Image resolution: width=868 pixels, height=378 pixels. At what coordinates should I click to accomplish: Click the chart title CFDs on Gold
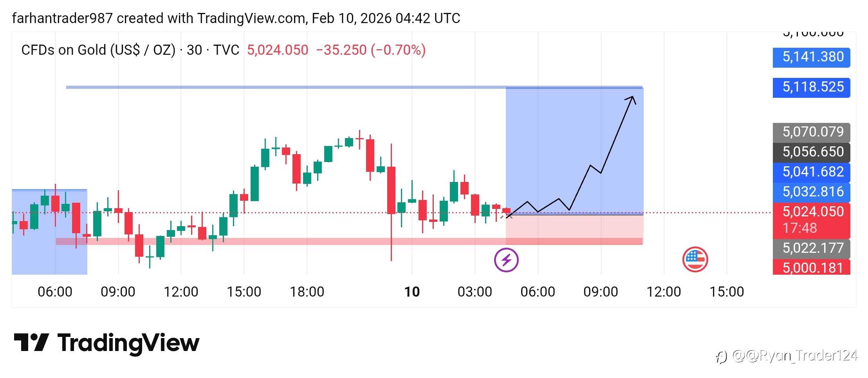(98, 50)
